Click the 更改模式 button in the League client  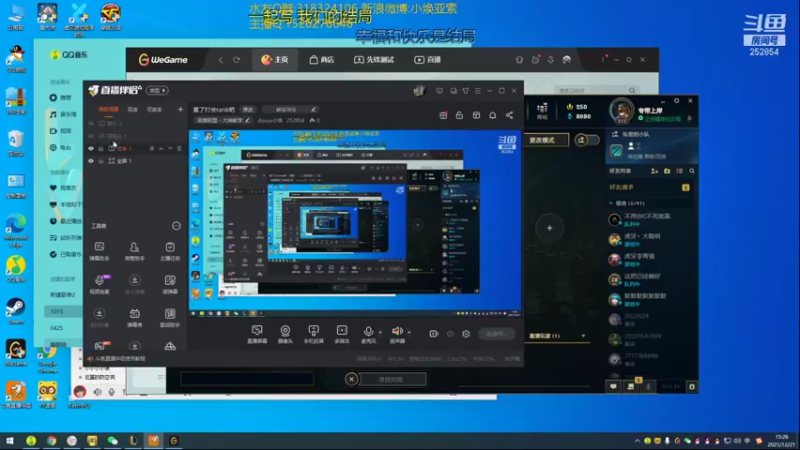pos(545,140)
